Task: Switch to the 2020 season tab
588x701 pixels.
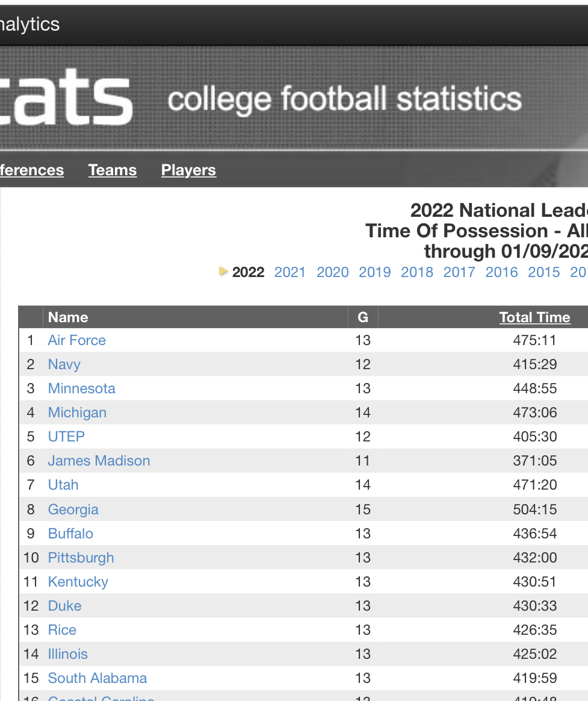Action: click(x=333, y=272)
